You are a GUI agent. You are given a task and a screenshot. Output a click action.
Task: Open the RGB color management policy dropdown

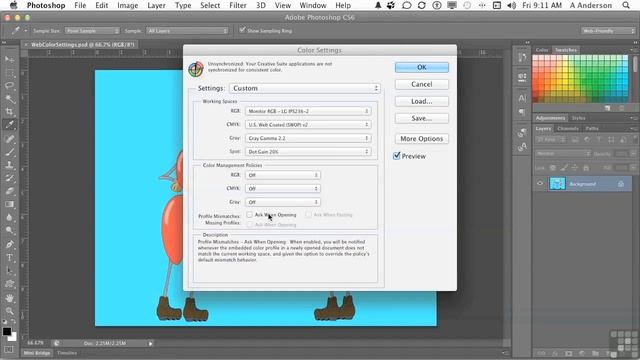[x=282, y=175]
